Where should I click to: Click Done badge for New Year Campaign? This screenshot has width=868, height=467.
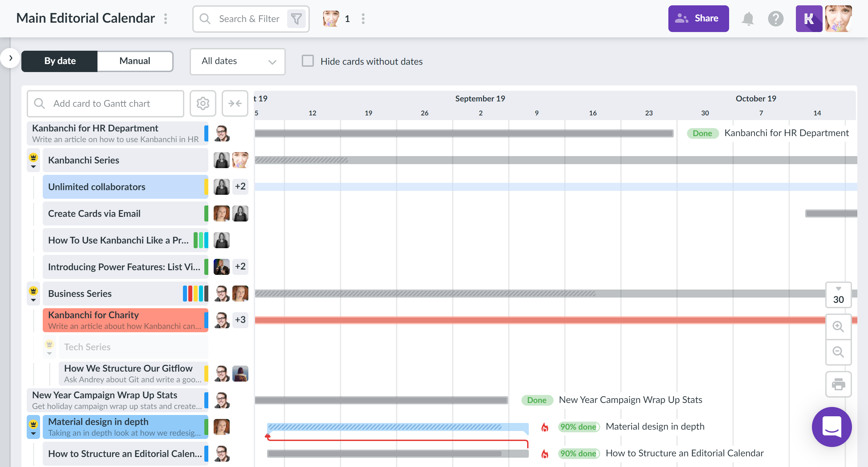(537, 400)
